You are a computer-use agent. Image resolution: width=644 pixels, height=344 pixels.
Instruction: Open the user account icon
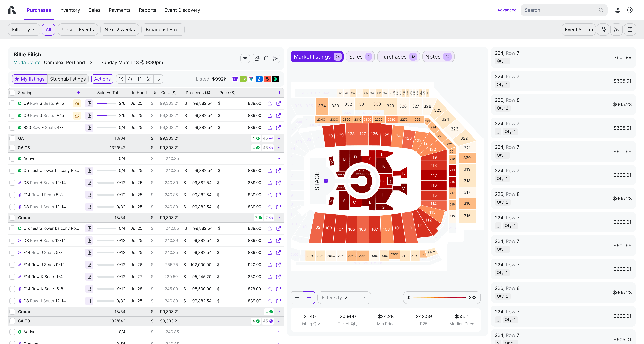point(618,10)
